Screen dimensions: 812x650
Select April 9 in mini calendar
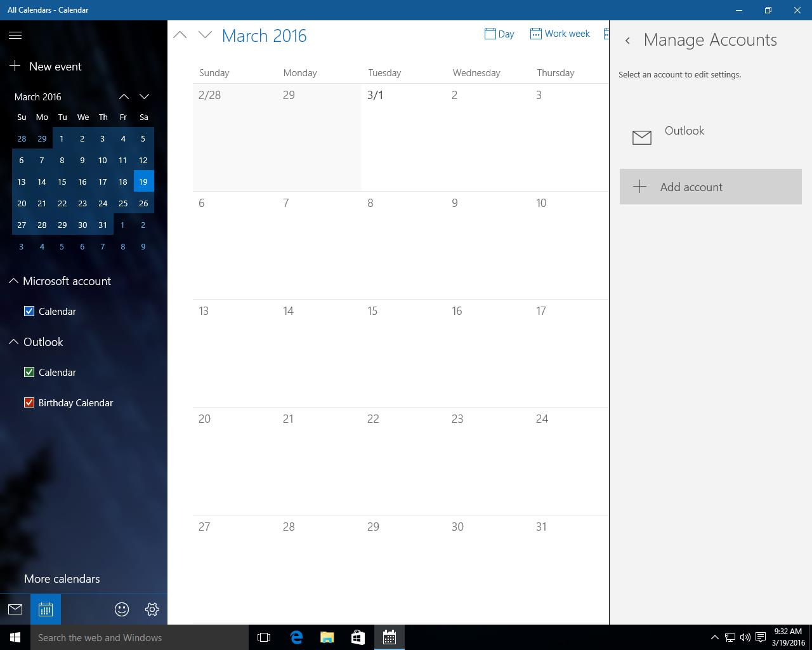pyautogui.click(x=143, y=246)
